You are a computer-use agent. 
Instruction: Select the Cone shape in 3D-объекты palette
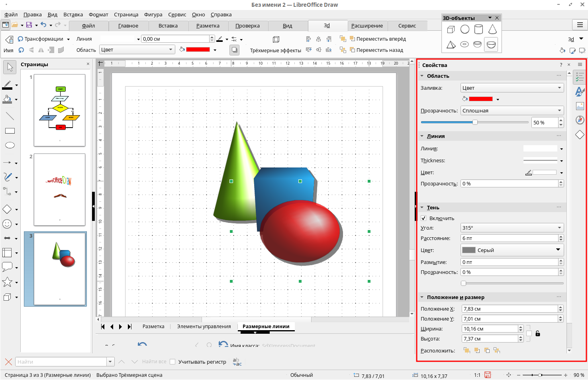[x=492, y=30]
